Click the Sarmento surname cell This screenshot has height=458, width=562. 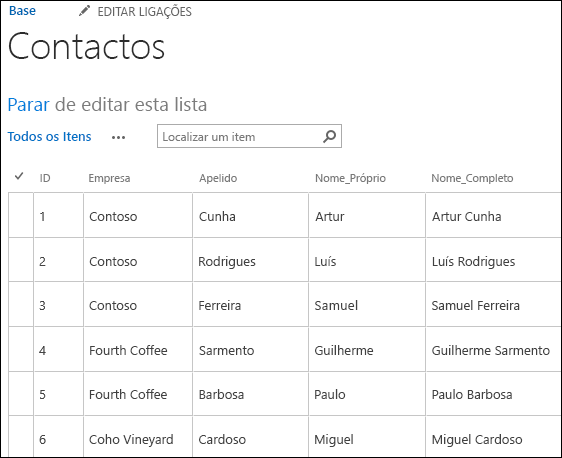[x=251, y=349]
